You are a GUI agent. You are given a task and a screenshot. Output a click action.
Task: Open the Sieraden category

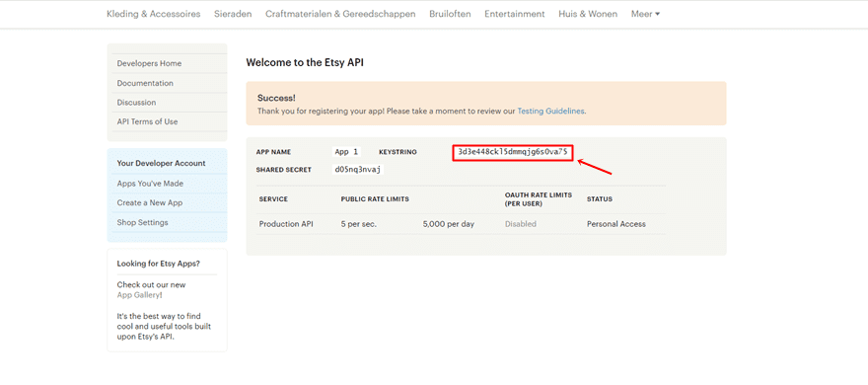click(x=233, y=14)
